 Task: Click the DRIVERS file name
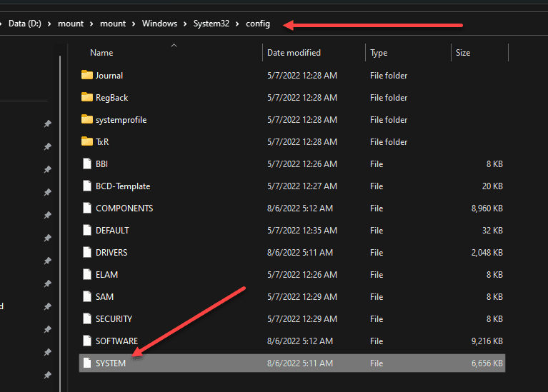tap(111, 252)
